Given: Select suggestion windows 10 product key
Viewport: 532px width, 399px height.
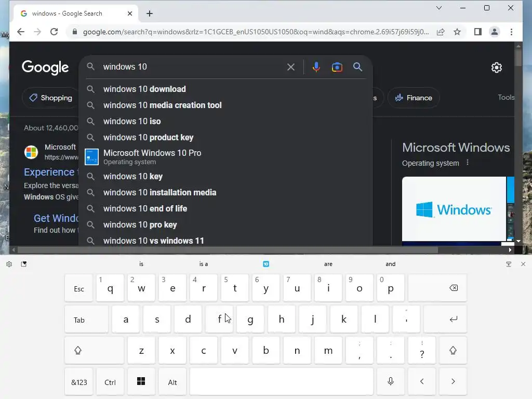Looking at the screenshot, I should [225, 137].
